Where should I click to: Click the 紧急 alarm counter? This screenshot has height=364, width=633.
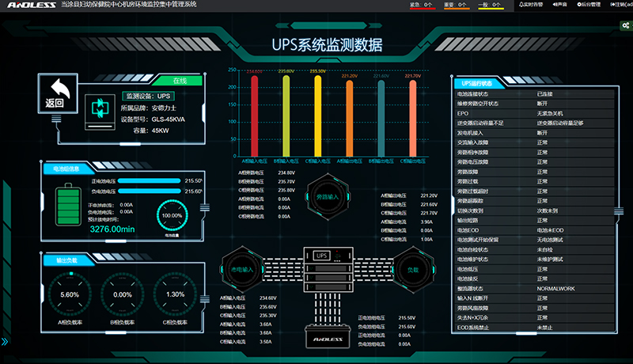tap(421, 5)
